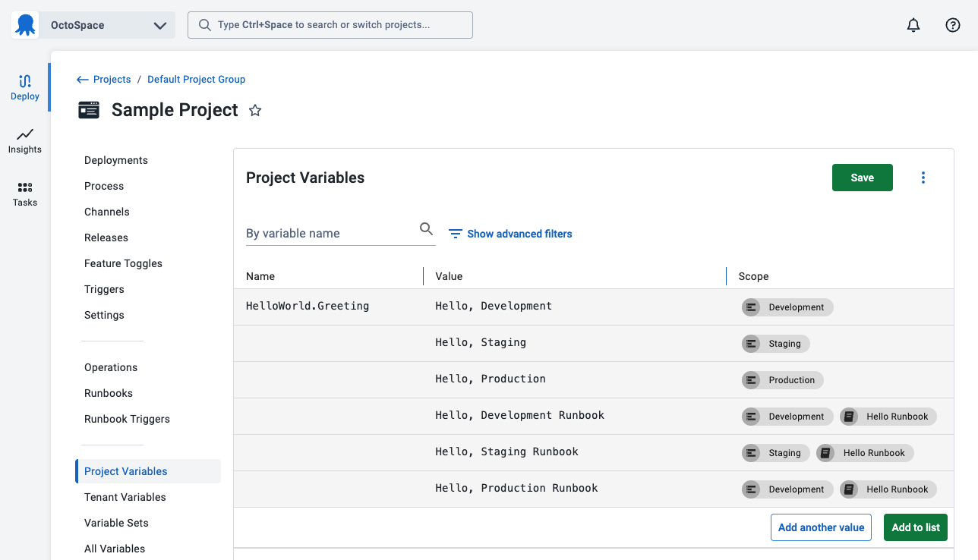The image size is (978, 560).
Task: Click the help question mark icon
Action: (x=953, y=25)
